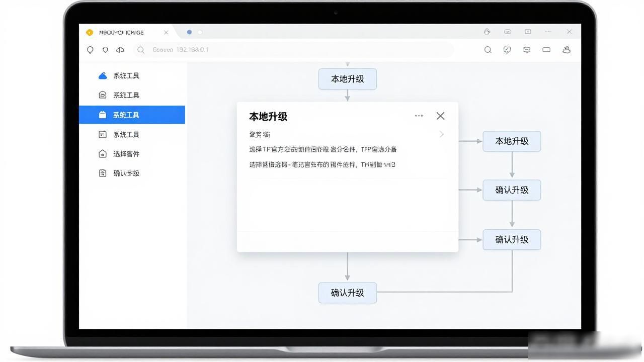Screen dimensions: 644x362
Task: Click the shield icon in the browser toolbar
Action: 105,50
